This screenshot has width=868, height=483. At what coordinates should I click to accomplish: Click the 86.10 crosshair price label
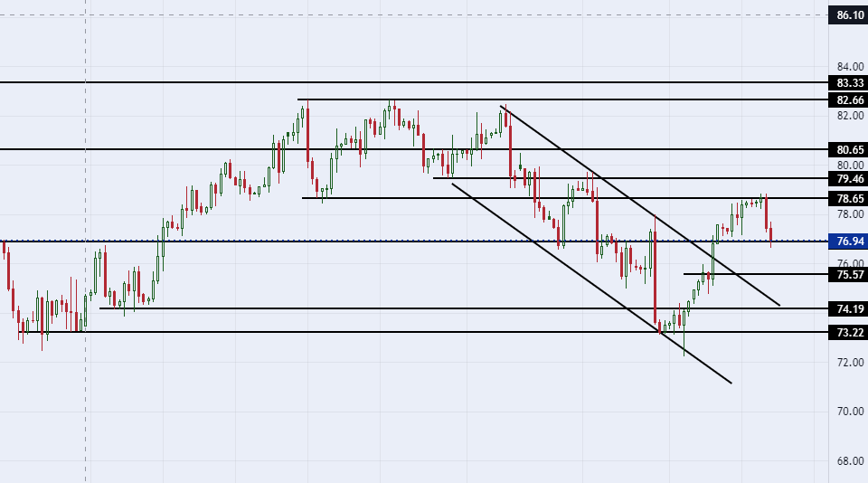click(x=848, y=15)
